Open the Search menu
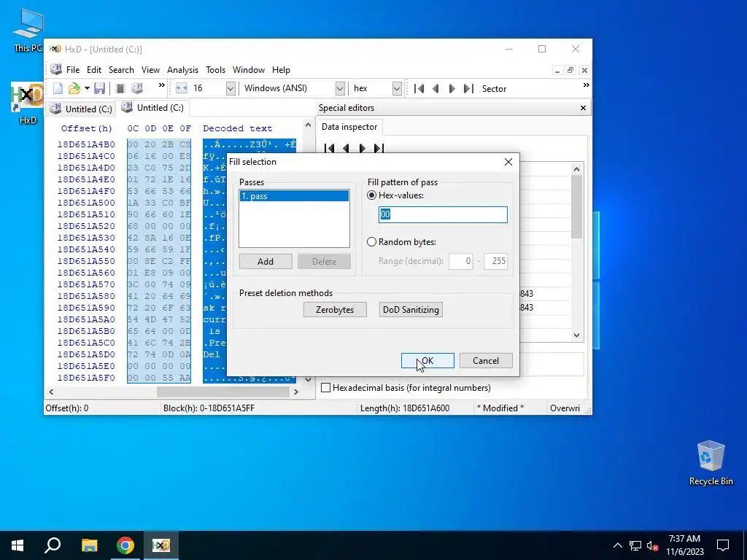This screenshot has height=560, width=747. pyautogui.click(x=121, y=70)
